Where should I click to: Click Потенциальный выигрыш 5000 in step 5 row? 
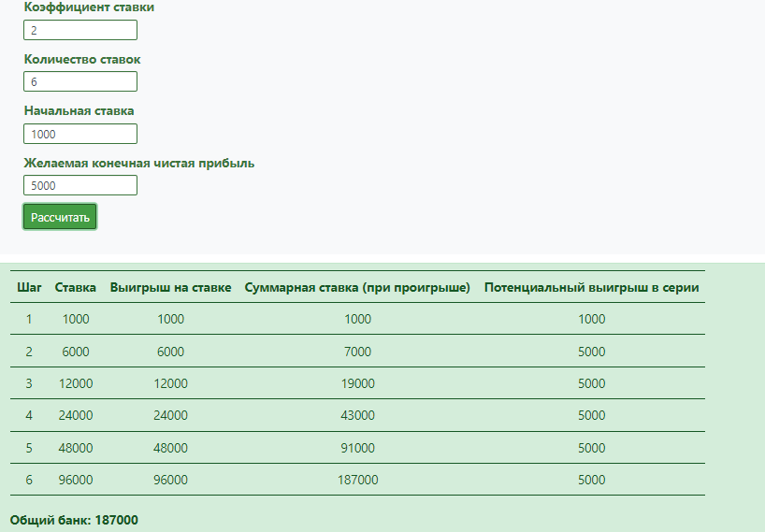coord(592,448)
